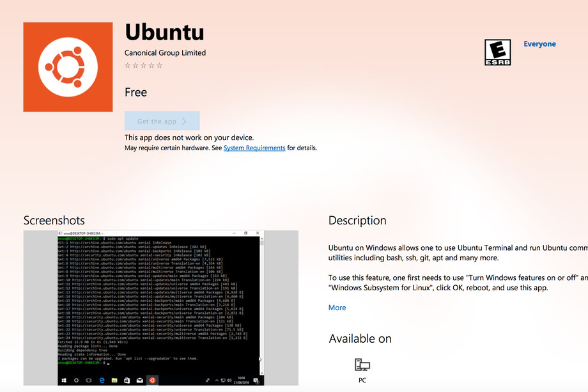
Task: Click the File Explorer icon in the screenshot taskbar
Action: pyautogui.click(x=114, y=380)
